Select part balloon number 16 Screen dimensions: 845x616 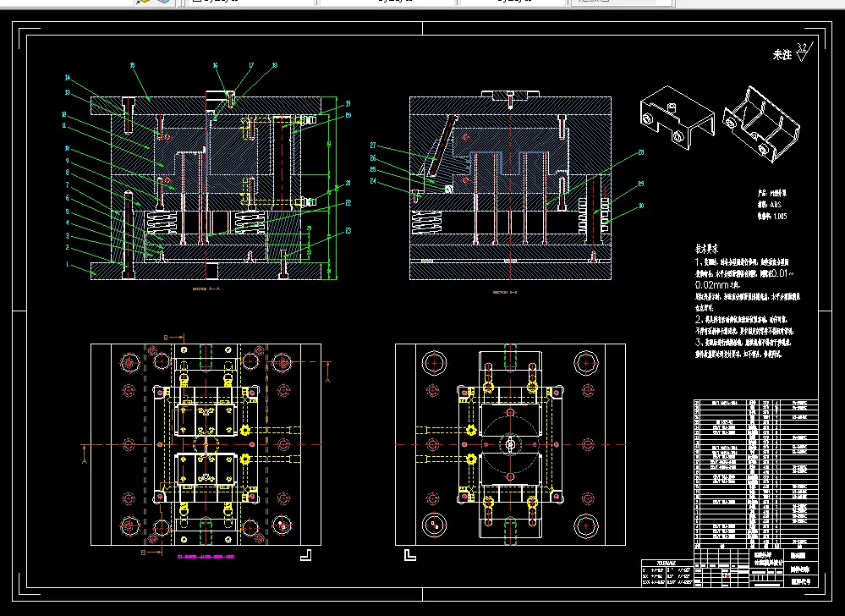(x=215, y=65)
